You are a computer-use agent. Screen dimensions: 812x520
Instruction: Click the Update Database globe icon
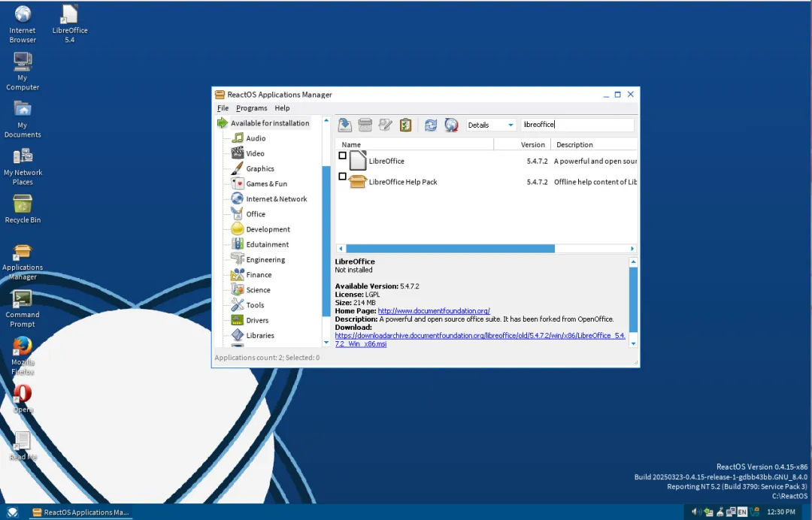(452, 125)
